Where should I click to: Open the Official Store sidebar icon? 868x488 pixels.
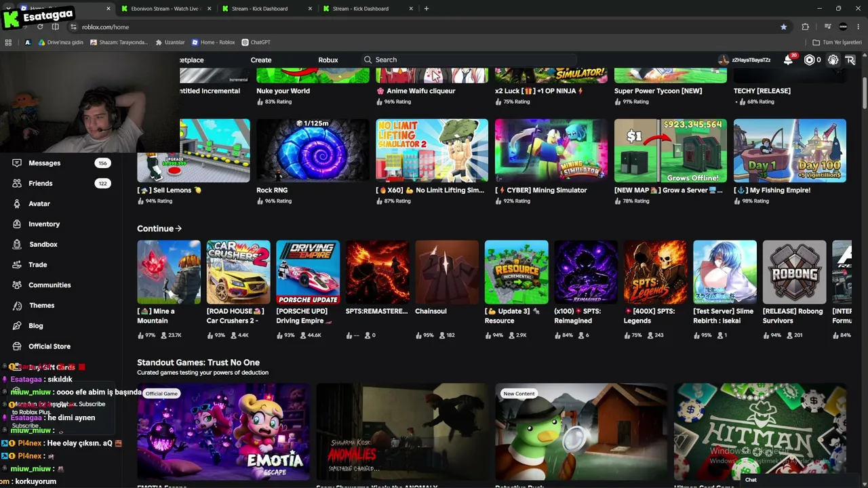(16, 346)
